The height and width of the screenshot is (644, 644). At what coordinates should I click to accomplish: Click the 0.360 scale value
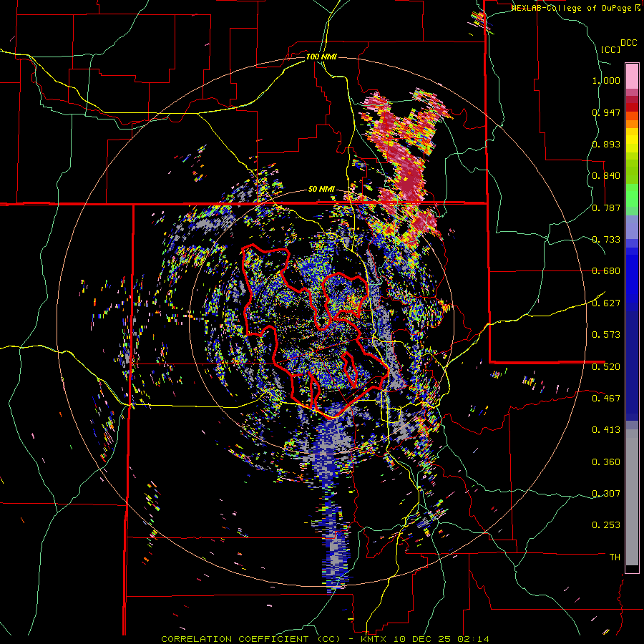pos(606,462)
